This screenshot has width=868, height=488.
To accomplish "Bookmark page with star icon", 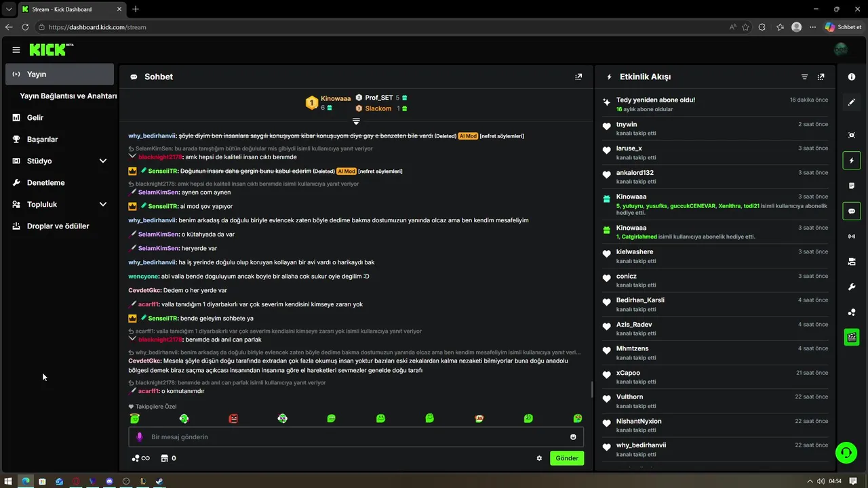I will click(745, 27).
